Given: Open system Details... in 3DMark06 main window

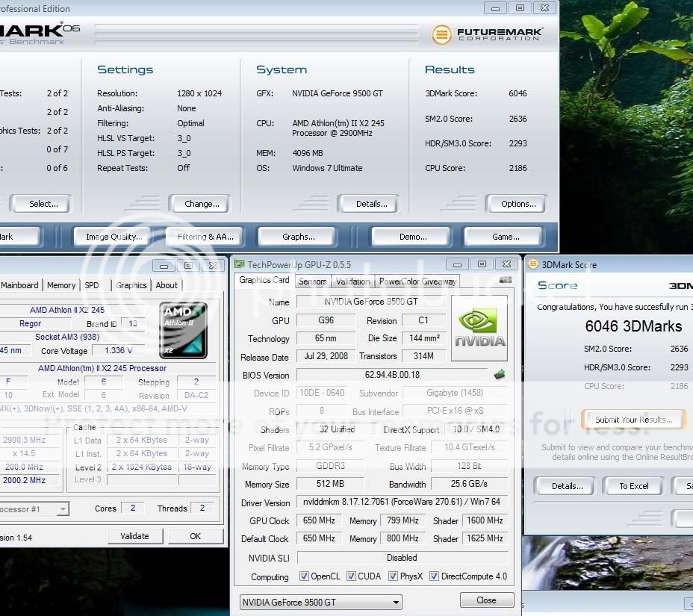Looking at the screenshot, I should (x=367, y=204).
